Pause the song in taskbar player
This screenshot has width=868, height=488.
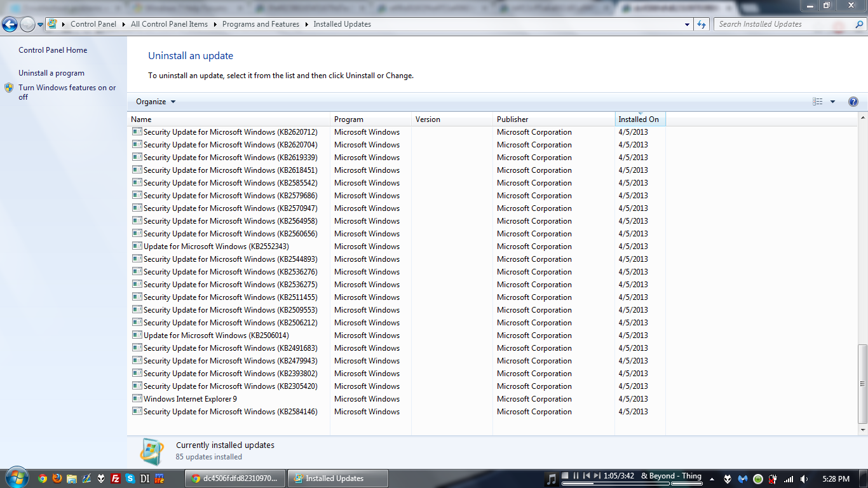pyautogui.click(x=576, y=475)
